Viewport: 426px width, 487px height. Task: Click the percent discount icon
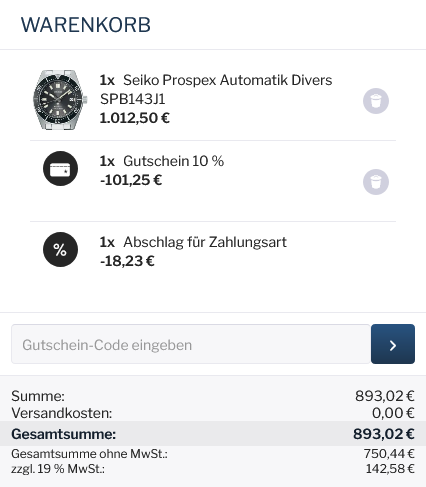coord(60,249)
